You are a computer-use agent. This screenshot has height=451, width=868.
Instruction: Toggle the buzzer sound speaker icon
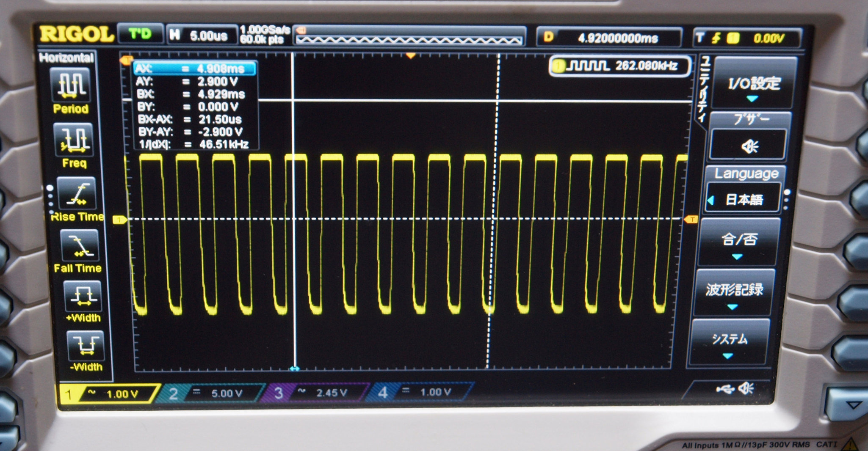click(749, 147)
